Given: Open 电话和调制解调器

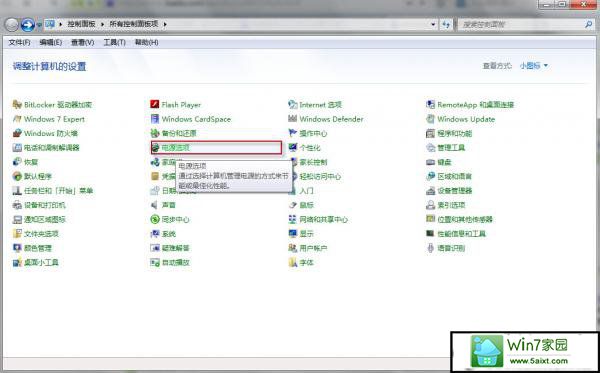Looking at the screenshot, I should [x=46, y=148].
